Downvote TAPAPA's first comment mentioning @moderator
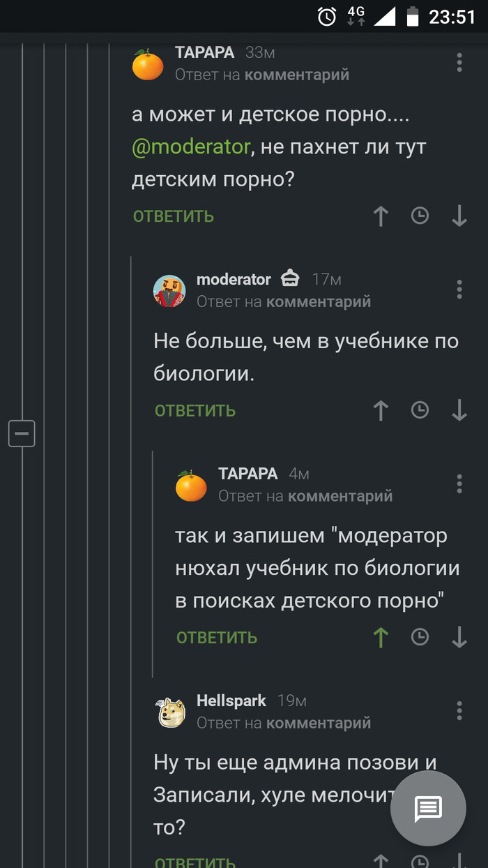Screen dimensions: 488x868 point(459,216)
